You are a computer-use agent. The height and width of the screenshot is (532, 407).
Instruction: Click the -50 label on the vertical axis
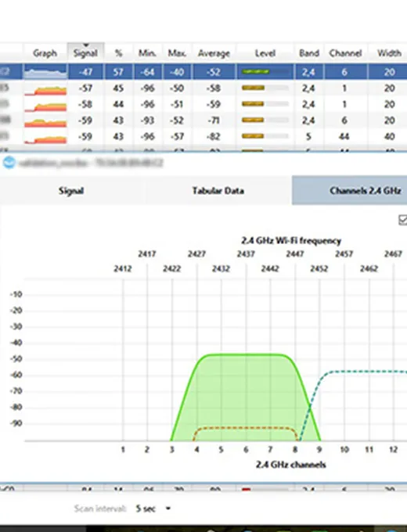click(16, 358)
